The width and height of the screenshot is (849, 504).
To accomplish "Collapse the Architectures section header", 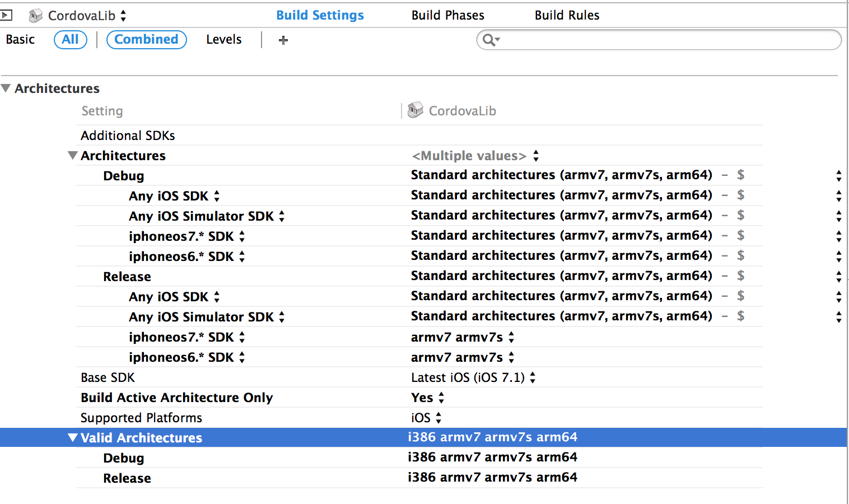I will [6, 88].
